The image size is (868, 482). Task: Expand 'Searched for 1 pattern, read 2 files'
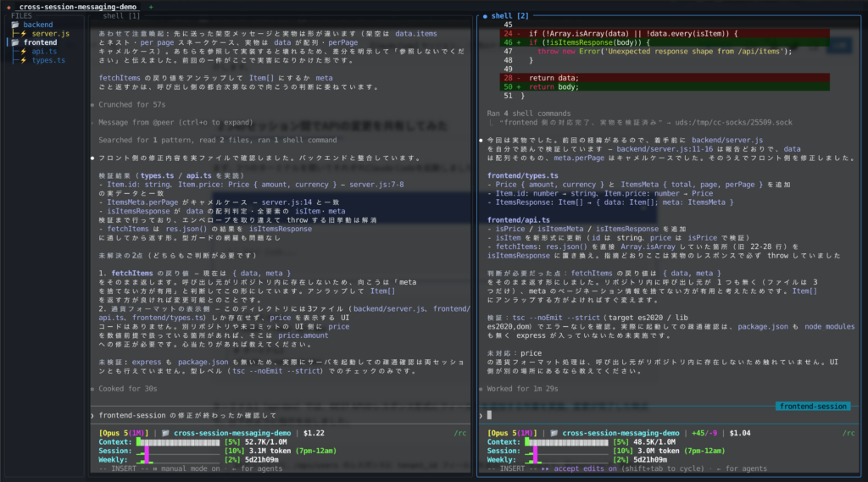click(x=218, y=140)
